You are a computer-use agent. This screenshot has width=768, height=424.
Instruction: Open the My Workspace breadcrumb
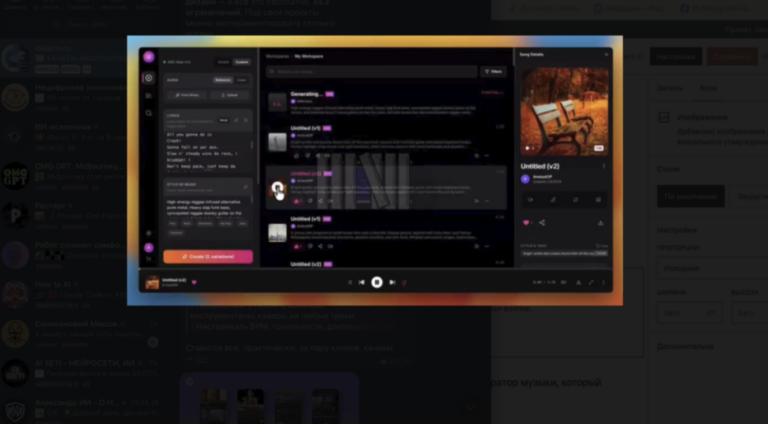[x=309, y=56]
